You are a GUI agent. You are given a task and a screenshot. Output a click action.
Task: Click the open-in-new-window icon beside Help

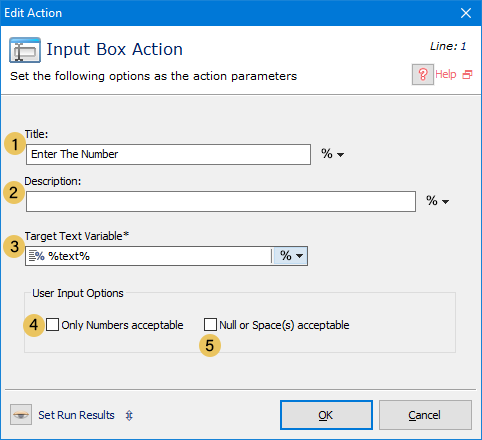click(467, 75)
